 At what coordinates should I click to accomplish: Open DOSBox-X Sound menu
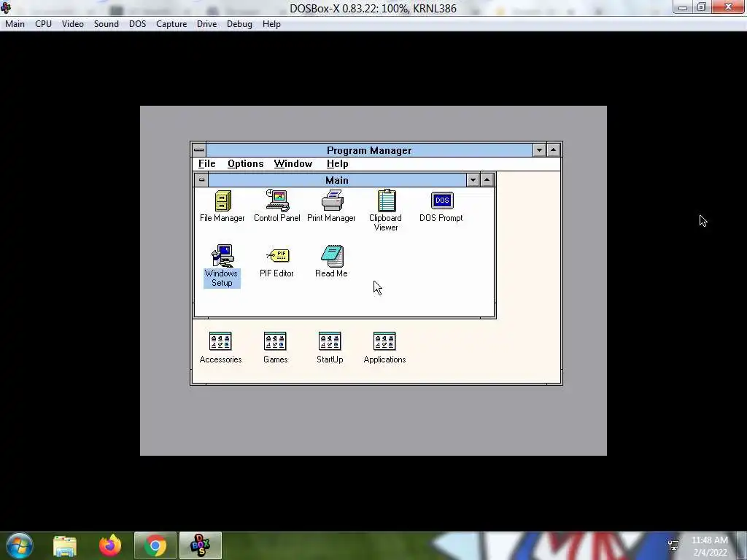click(x=107, y=24)
